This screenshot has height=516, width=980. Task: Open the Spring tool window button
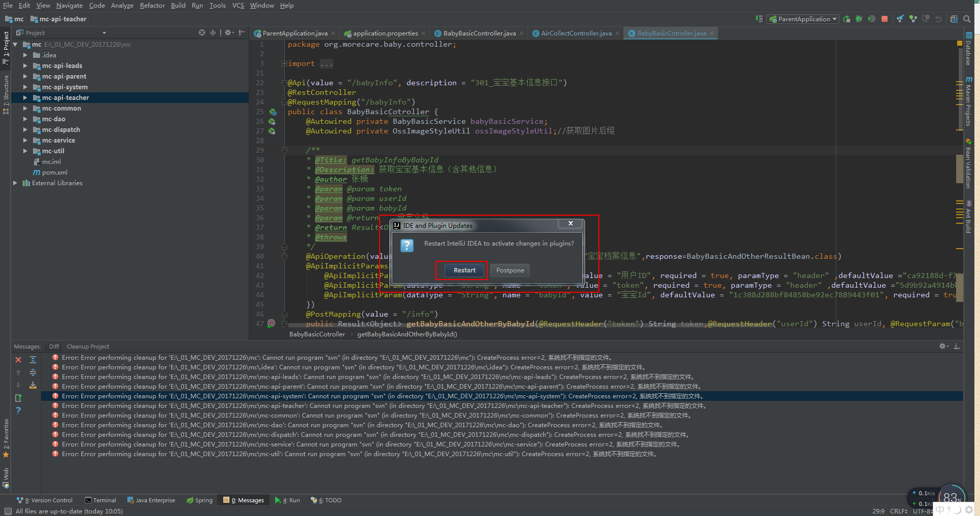tap(199, 500)
